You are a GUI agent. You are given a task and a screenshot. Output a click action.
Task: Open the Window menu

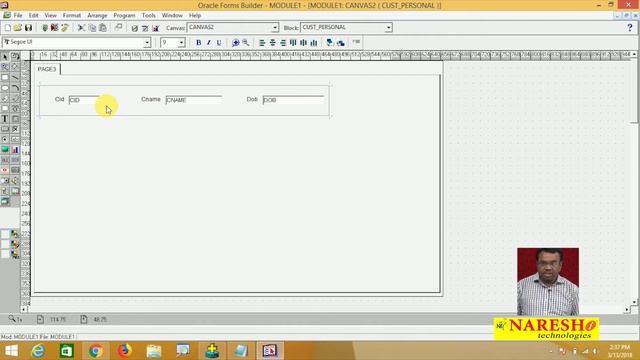(172, 16)
